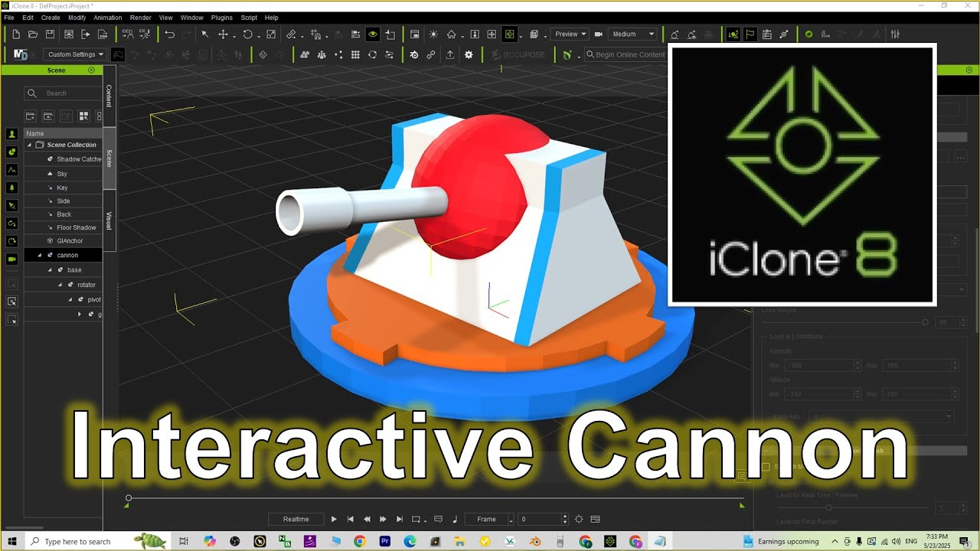Image resolution: width=980 pixels, height=551 pixels.
Task: Toggle the green highlighted motion icon left of the flag
Action: [x=733, y=34]
